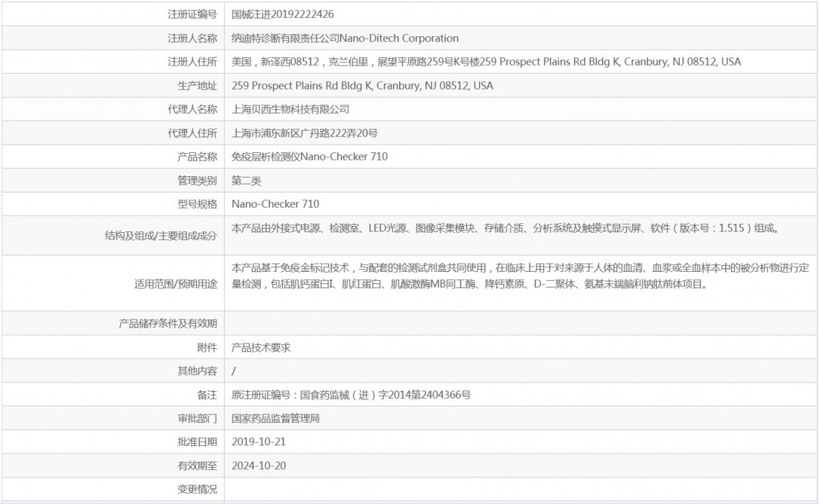
Task: Select the remark starting with 原注册证编号
Action: coord(351,395)
